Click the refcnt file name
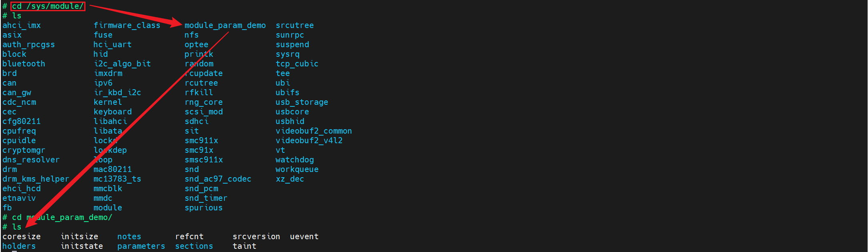This screenshot has width=868, height=252. (189, 236)
